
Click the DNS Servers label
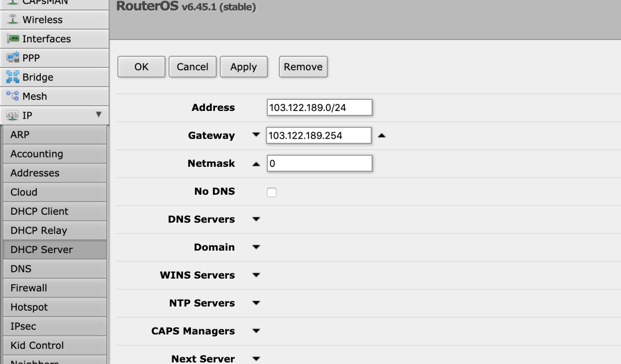[x=201, y=219]
